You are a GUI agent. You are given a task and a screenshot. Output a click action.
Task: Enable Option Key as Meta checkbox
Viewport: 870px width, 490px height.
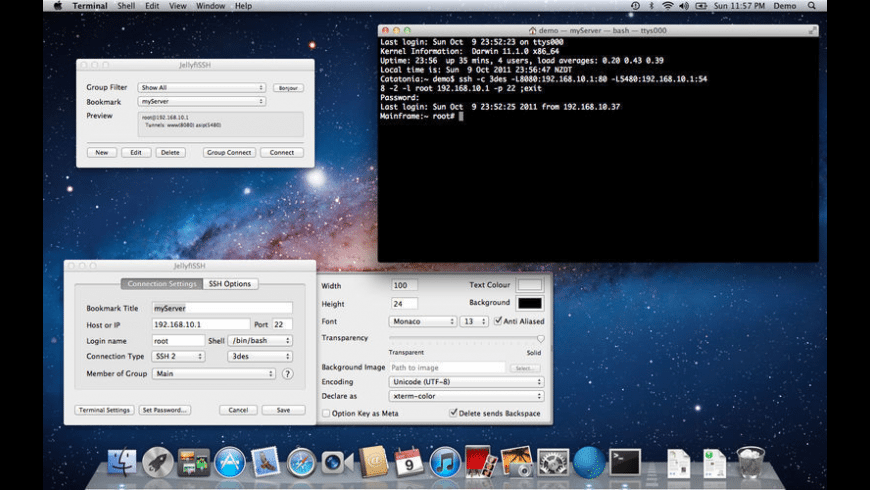326,413
